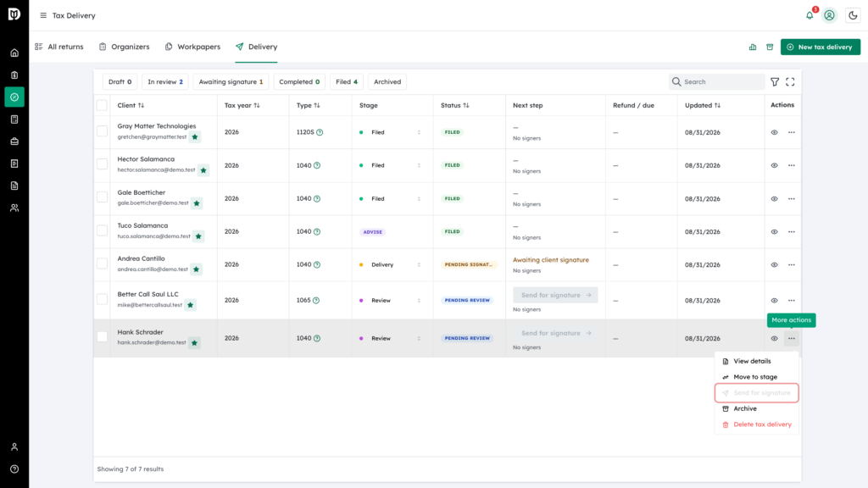View the Better Call Saul LLC eye icon

775,301
